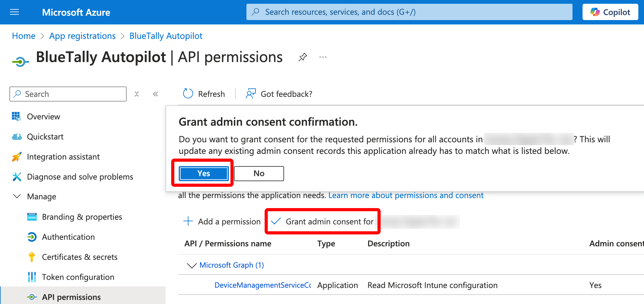
Task: Click the Certificates key icon
Action: click(x=32, y=257)
